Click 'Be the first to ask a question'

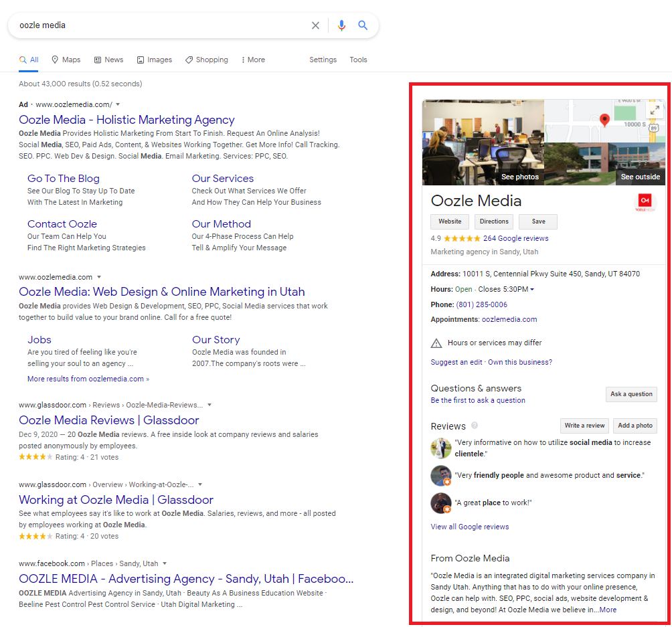click(x=478, y=400)
